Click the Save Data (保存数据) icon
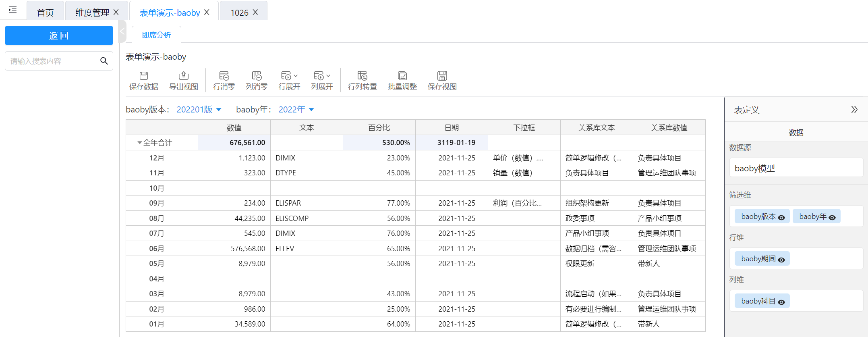The image size is (868, 337). (x=143, y=76)
